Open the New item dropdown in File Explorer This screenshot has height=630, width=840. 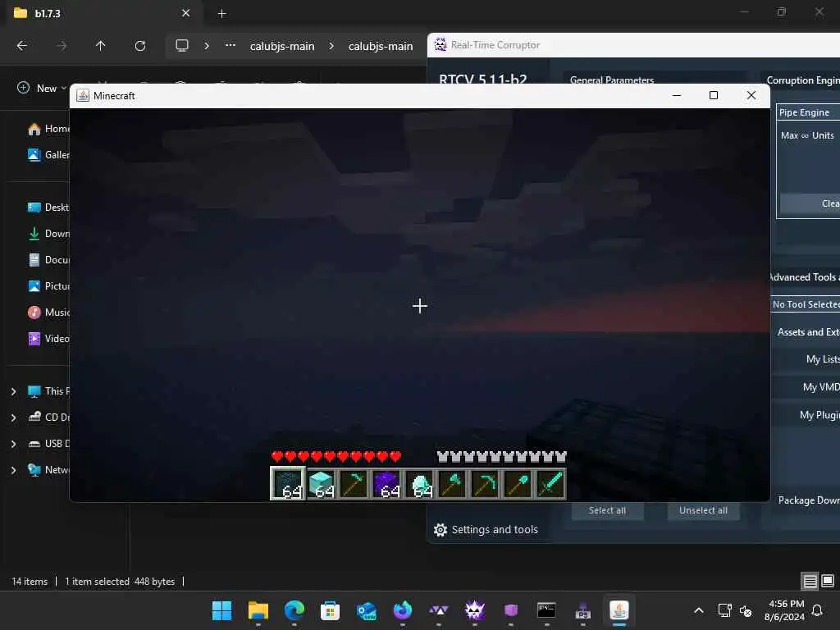(42, 88)
